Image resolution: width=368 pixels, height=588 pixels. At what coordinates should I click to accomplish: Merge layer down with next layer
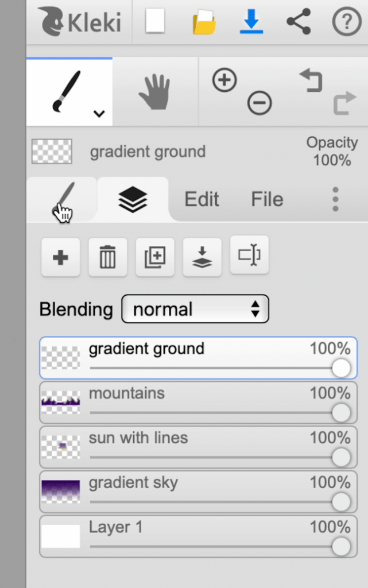pyautogui.click(x=202, y=257)
